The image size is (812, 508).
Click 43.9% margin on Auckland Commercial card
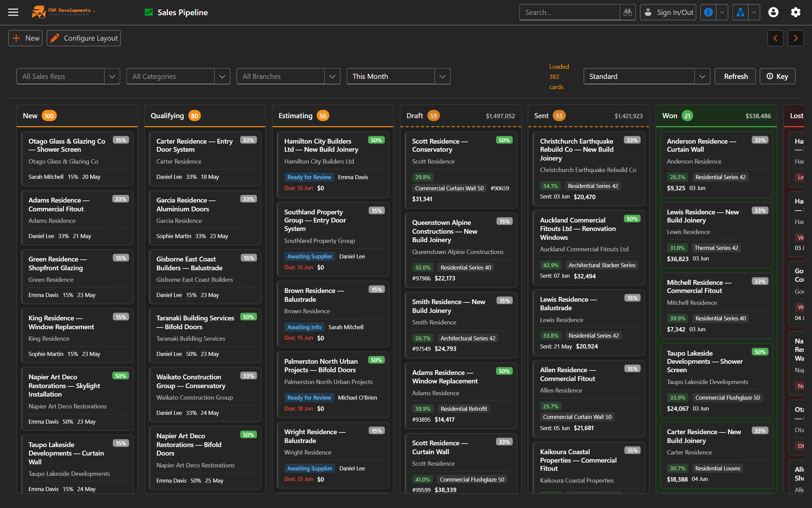[x=551, y=265]
